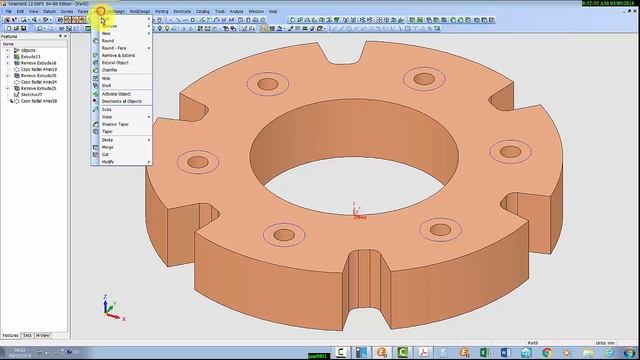Pin the Features panel
This screenshot has height=360, width=640.
coord(60,36)
